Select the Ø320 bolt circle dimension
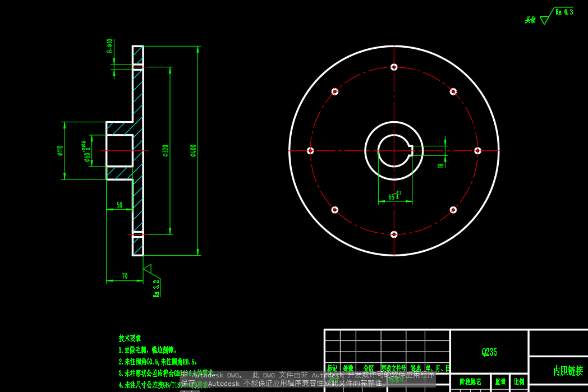Screen dimensions: 588x392 (x=166, y=151)
